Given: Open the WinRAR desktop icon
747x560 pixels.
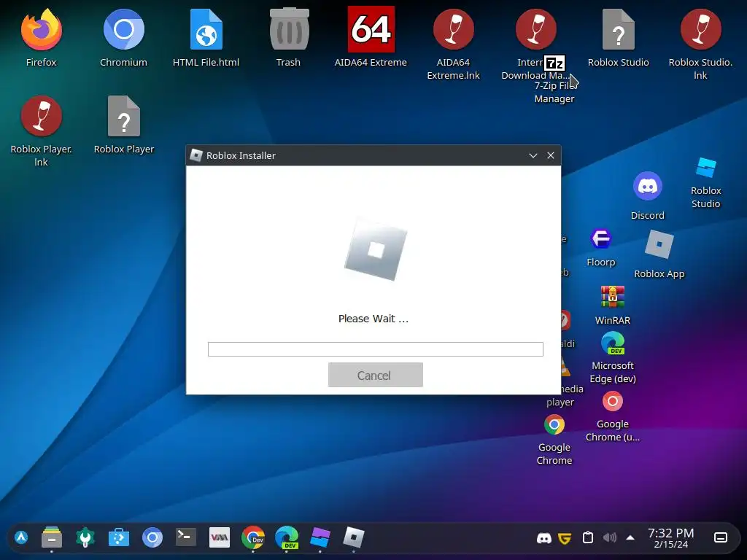Looking at the screenshot, I should pos(613,297).
